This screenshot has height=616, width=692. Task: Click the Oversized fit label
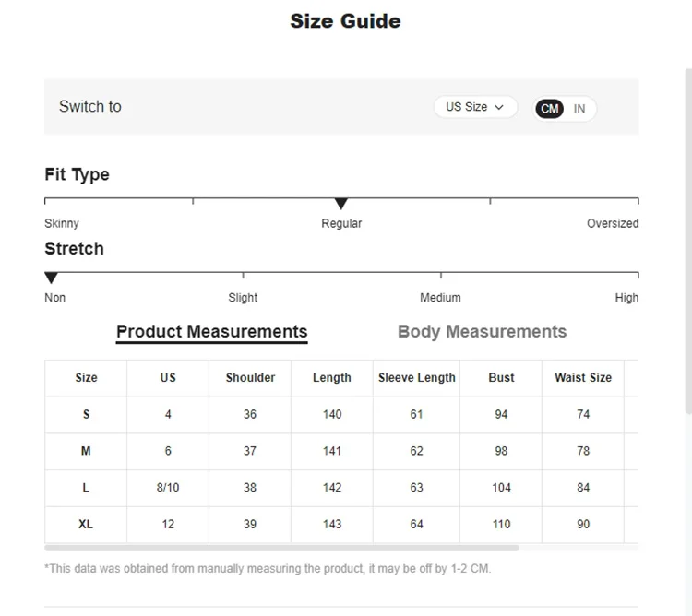[x=612, y=224]
